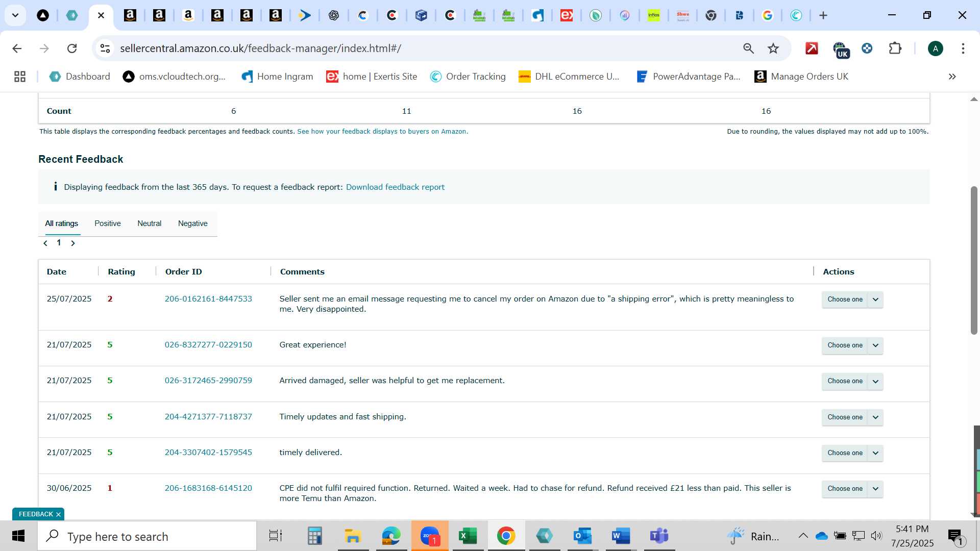The width and height of the screenshot is (980, 551).
Task: Open the Dashboard bookmark
Action: pos(80,77)
